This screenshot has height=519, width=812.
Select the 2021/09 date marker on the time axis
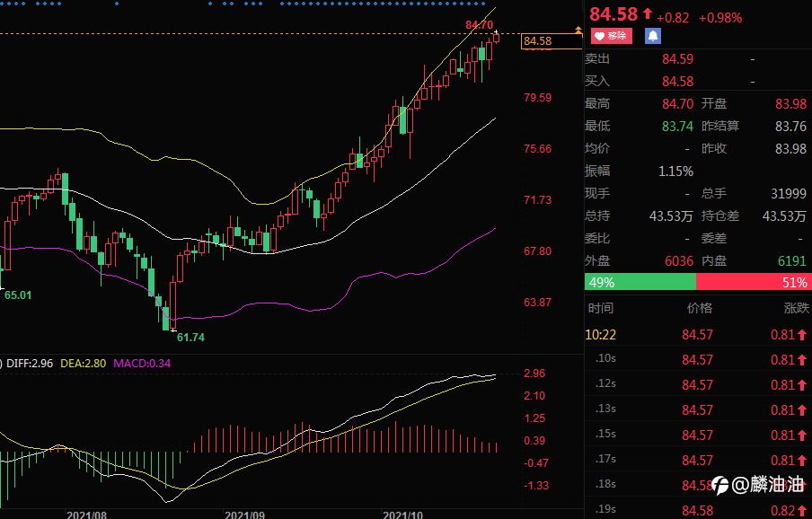click(x=244, y=515)
